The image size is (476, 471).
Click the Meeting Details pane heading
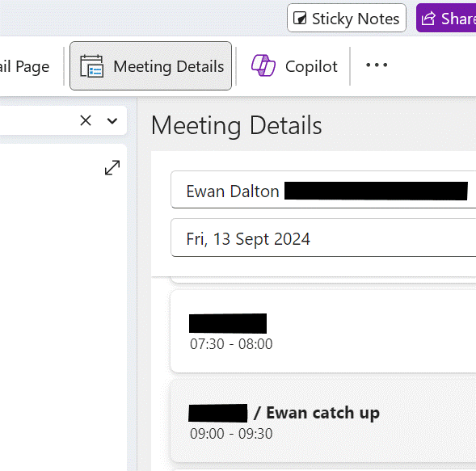(236, 126)
